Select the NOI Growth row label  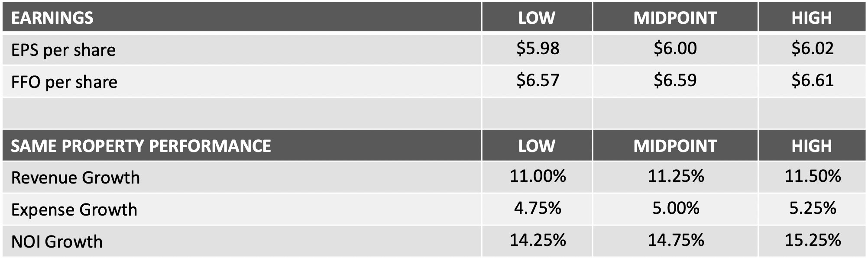point(57,242)
